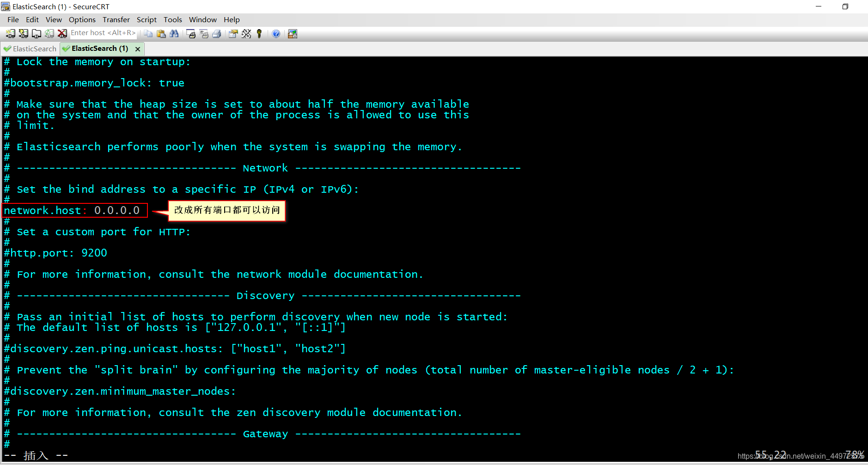Open the Options menu
This screenshot has width=868, height=465.
82,19
